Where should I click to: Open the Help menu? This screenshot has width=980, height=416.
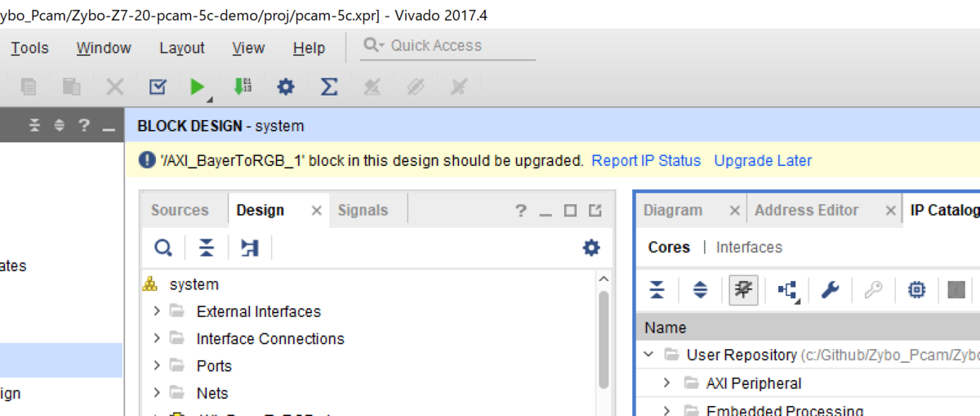(x=309, y=48)
